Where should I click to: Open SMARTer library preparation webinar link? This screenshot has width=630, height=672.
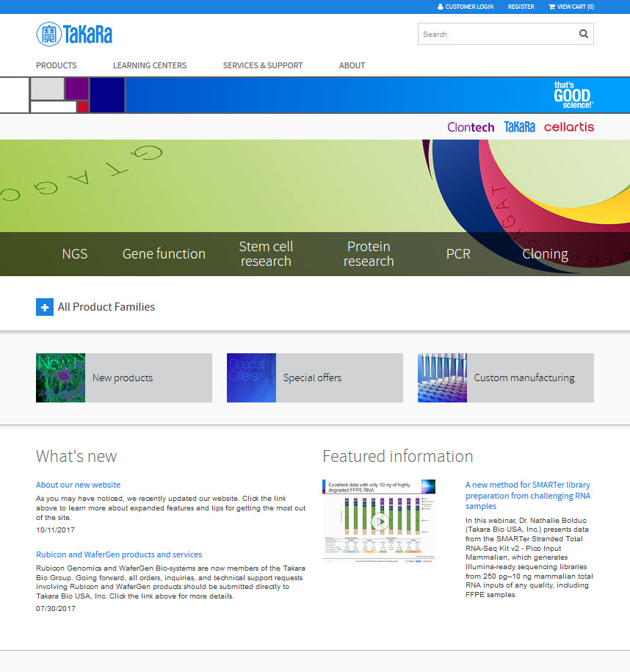528,496
